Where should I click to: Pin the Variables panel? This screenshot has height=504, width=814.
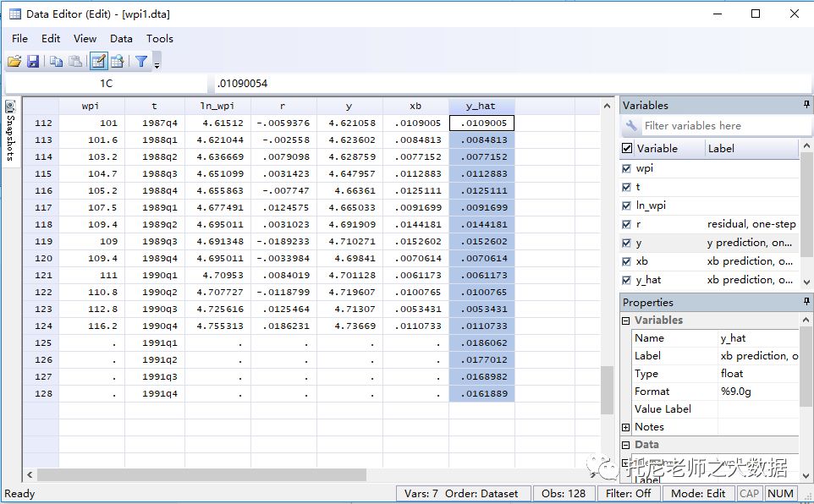pyautogui.click(x=806, y=105)
